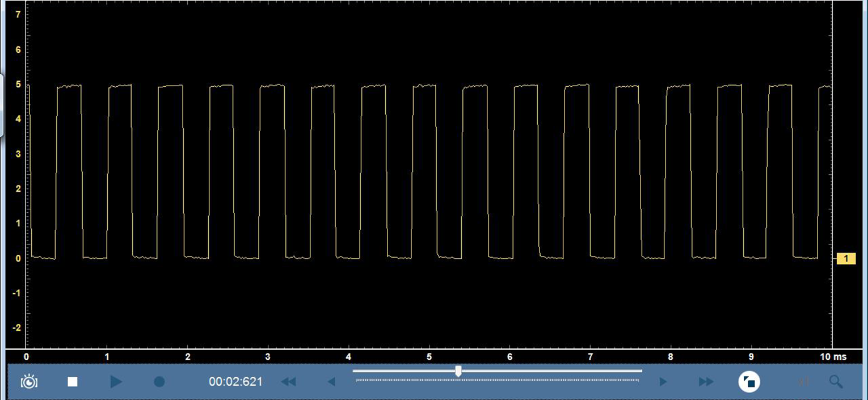Screen dimensions: 868x400
Task: Open zoom with the magnifier icon
Action: pos(836,382)
